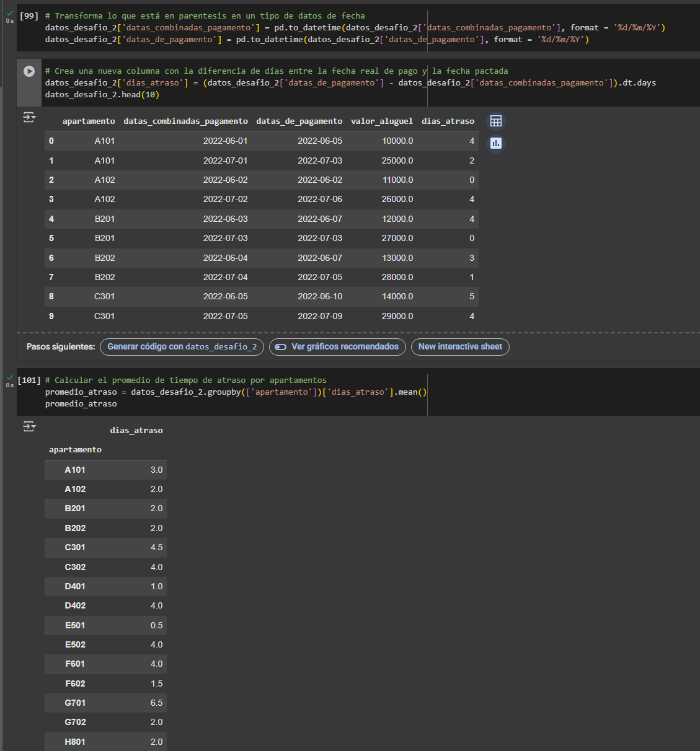This screenshot has height=751, width=700.
Task: Click row index 9 in dataframe
Action: [x=51, y=316]
